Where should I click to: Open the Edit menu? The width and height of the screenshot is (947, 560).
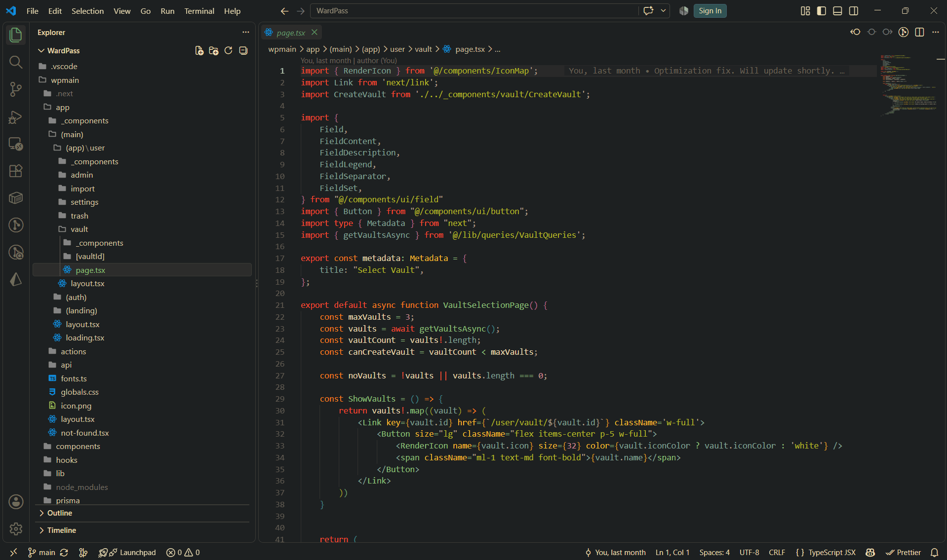click(55, 11)
